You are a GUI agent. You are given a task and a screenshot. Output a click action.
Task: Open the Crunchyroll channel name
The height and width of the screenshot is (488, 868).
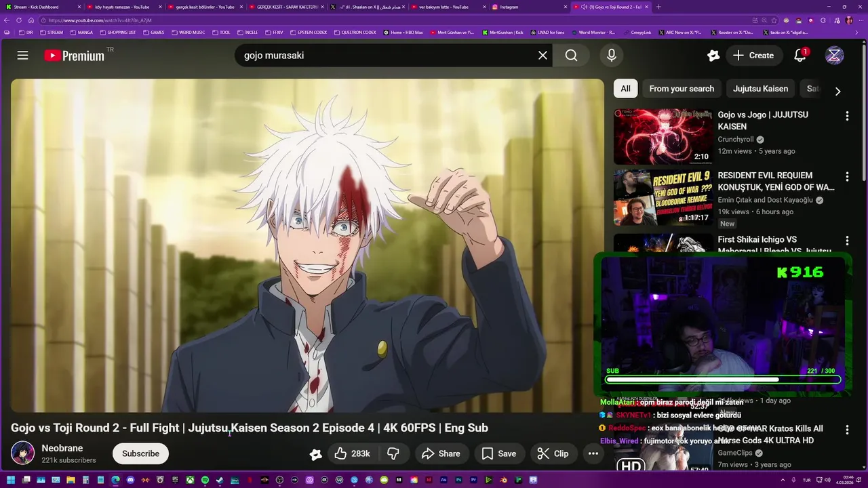(x=736, y=140)
